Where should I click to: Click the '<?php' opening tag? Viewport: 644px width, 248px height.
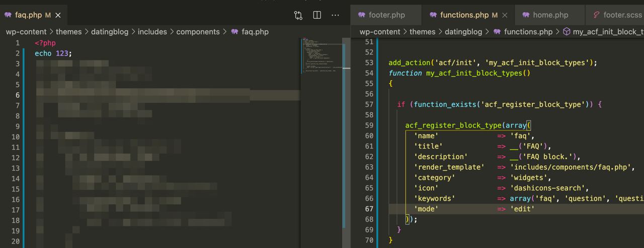pyautogui.click(x=45, y=43)
